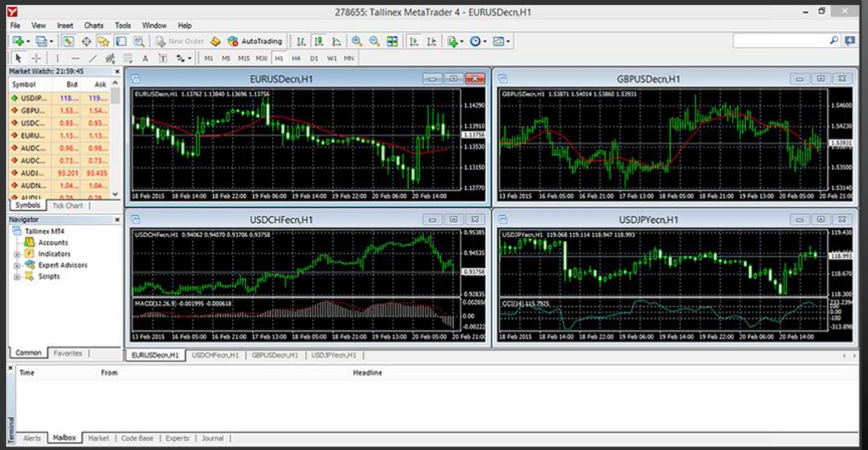
Task: Switch the timeframe to H4
Action: (296, 58)
